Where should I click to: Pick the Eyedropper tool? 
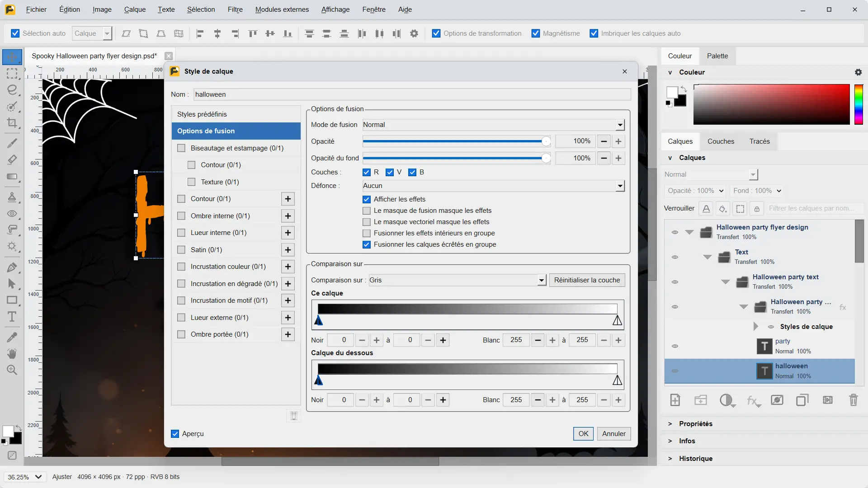[x=12, y=337]
